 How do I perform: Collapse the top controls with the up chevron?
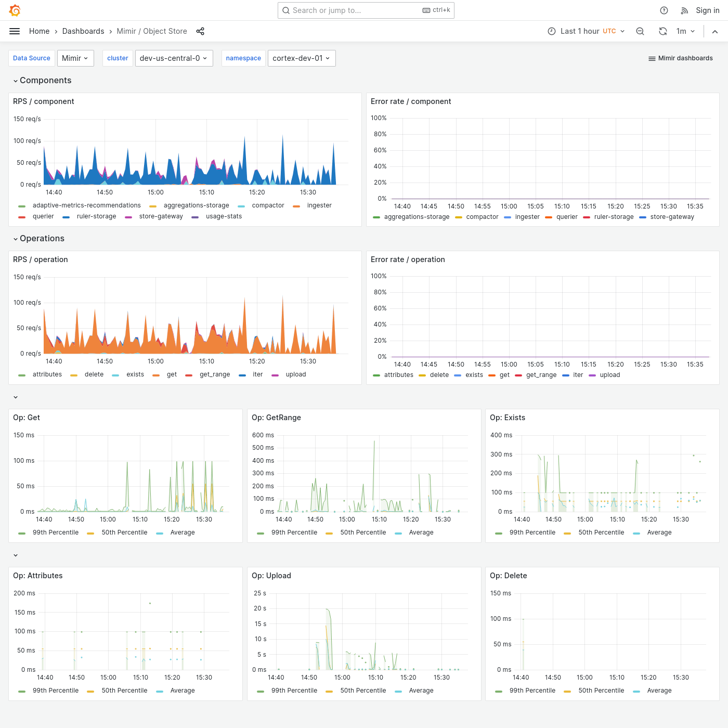[715, 31]
